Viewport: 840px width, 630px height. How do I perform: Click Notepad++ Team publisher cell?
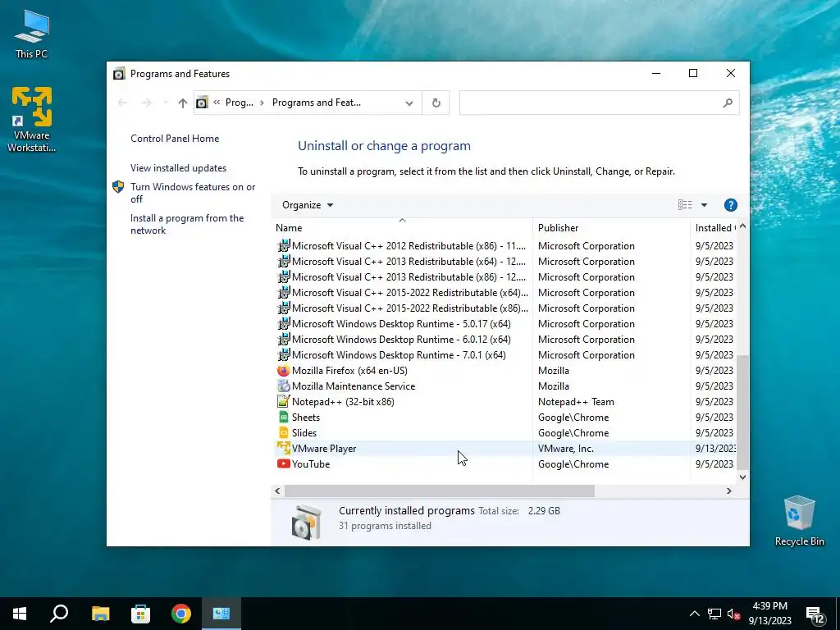(576, 402)
